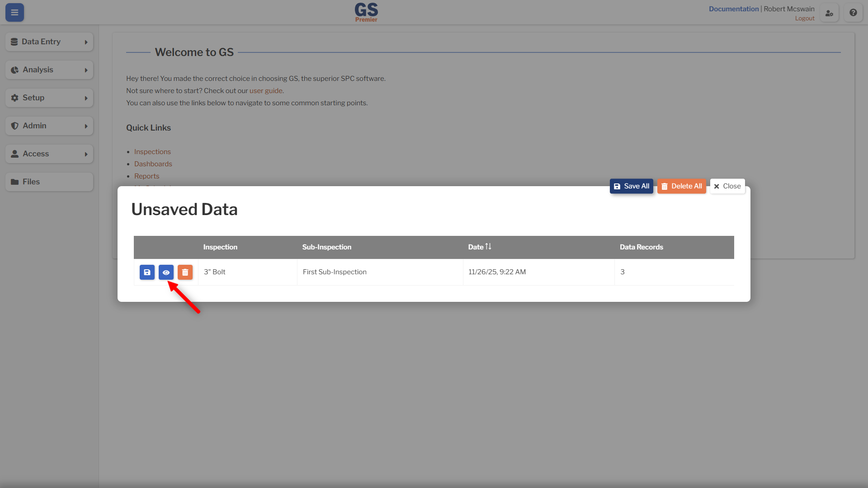The image size is (868, 488).
Task: Open the Admin menu
Action: [x=49, y=126]
